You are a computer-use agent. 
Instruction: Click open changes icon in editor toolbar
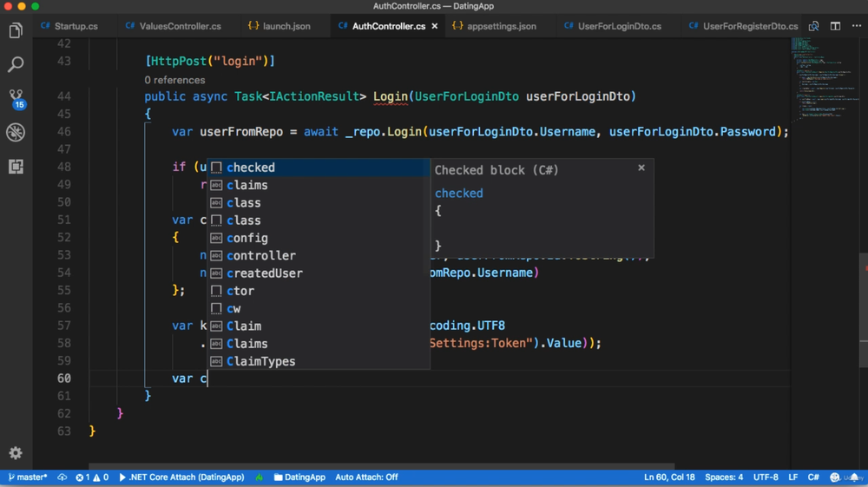click(814, 26)
